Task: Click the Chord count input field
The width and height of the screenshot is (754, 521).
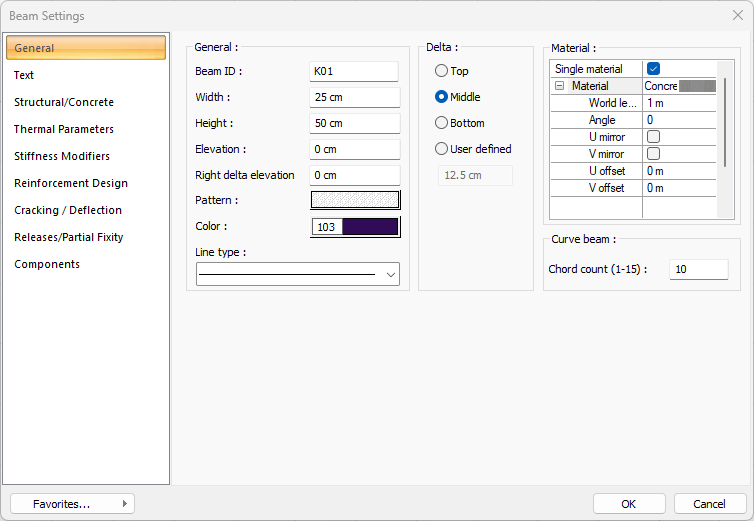Action: (x=698, y=269)
